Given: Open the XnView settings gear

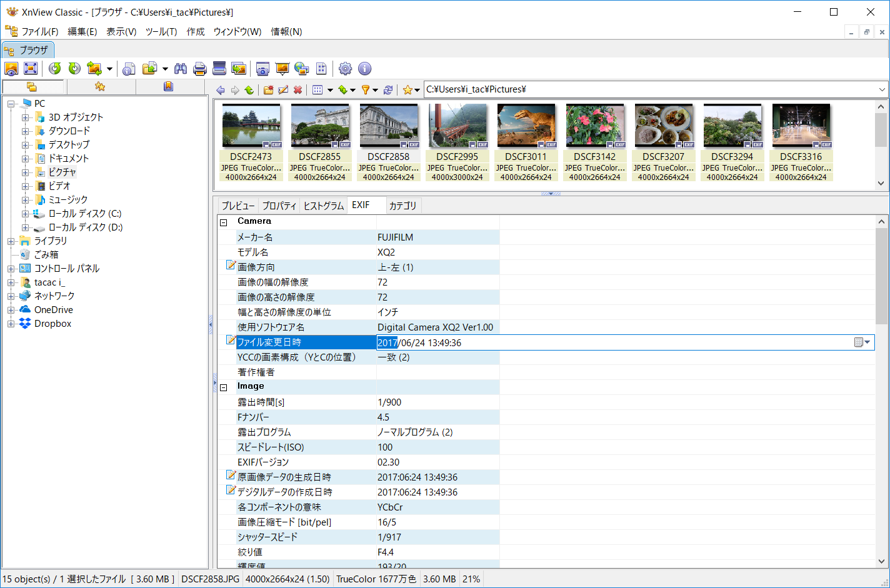Looking at the screenshot, I should tap(345, 69).
